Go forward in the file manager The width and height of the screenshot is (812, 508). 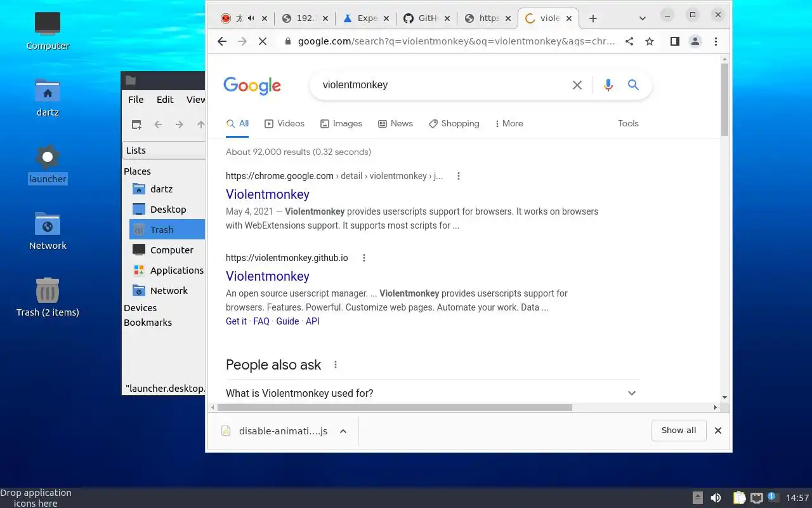tap(180, 124)
